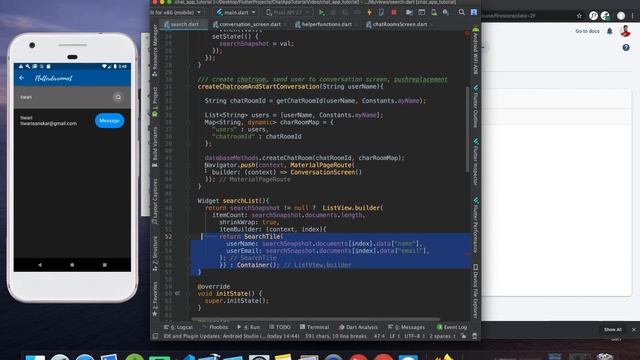Open the x86 (mobile) target dropdown

177,13
